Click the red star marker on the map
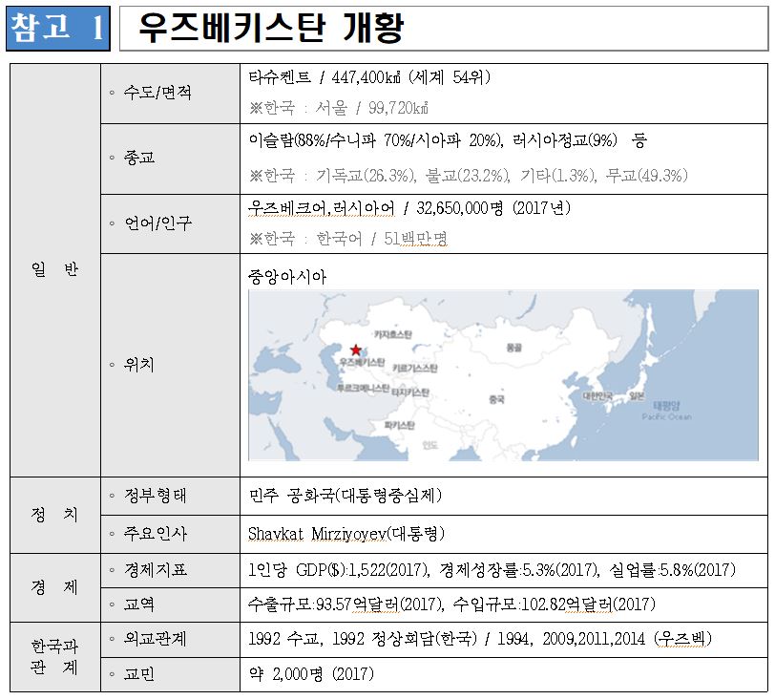The height and width of the screenshot is (700, 775). click(x=356, y=350)
